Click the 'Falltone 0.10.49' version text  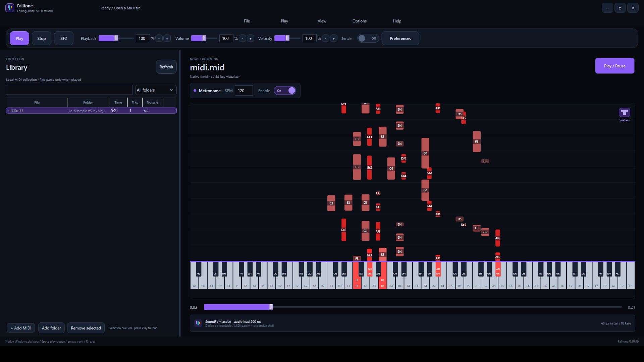click(628, 341)
